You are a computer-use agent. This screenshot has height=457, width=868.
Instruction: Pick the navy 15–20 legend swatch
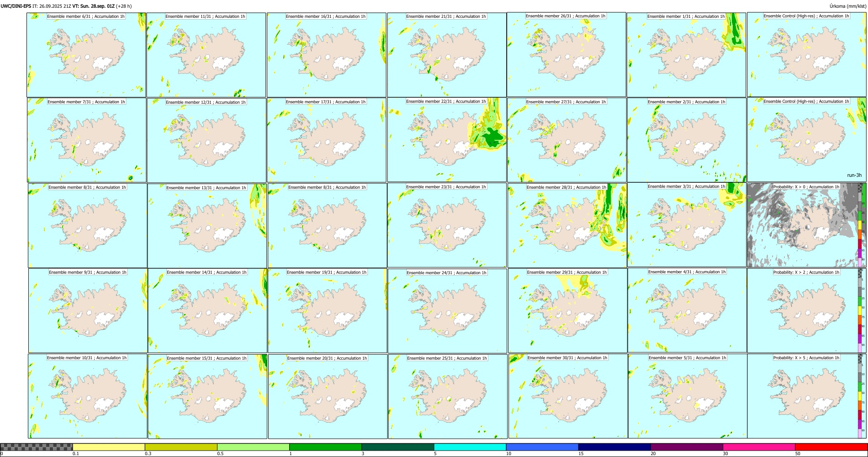click(x=614, y=447)
